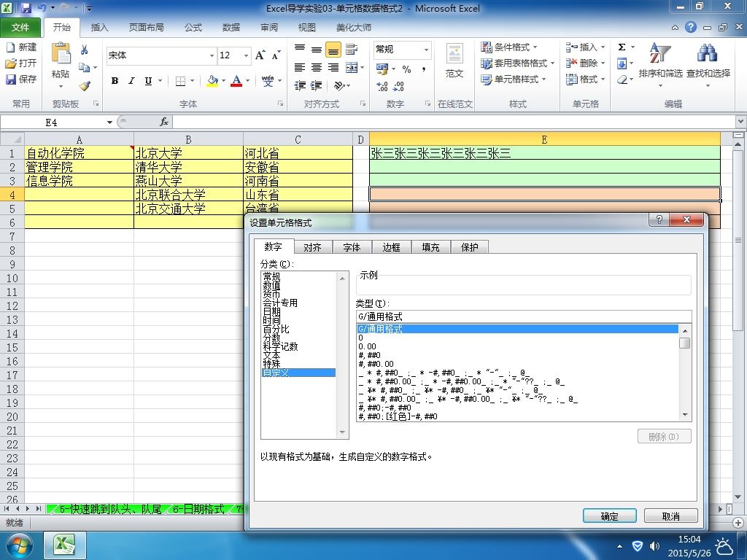Open 单元格样式 cell styles dropdown
This screenshot has height=560, width=747.
513,79
